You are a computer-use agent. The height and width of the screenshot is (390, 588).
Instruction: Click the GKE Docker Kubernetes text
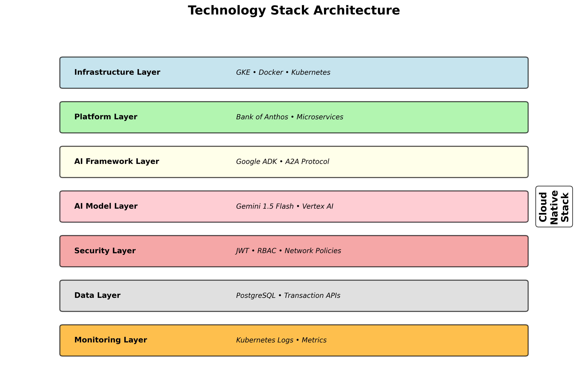[283, 72]
